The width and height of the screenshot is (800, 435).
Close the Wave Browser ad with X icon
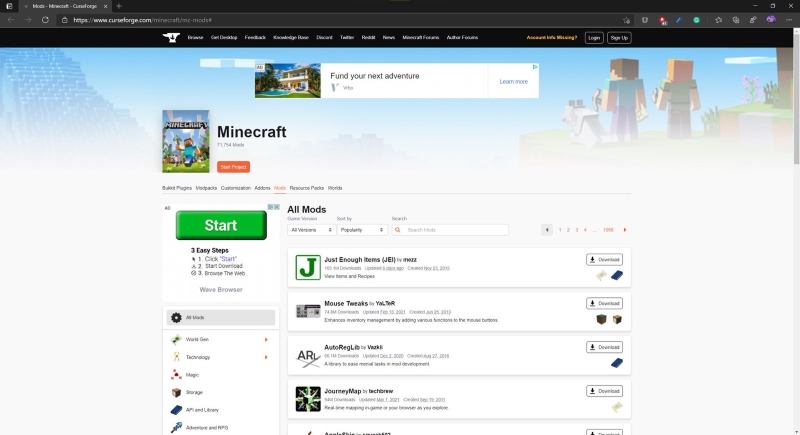pyautogui.click(x=277, y=207)
